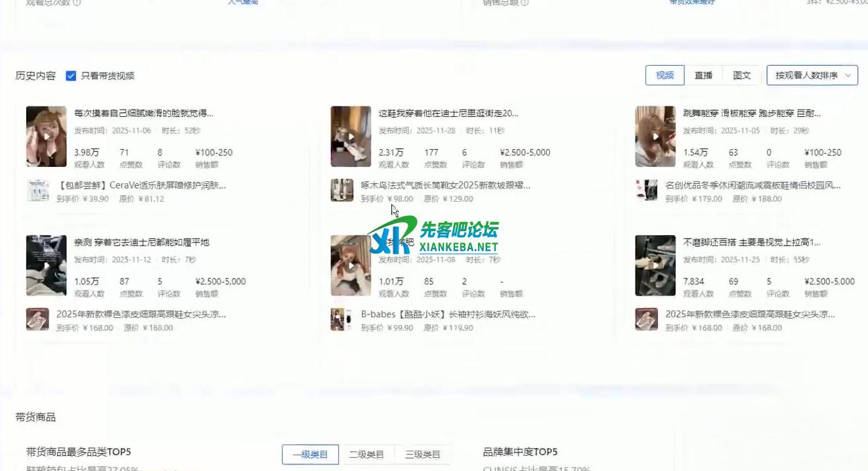Select the 视频 content tab

(x=664, y=76)
